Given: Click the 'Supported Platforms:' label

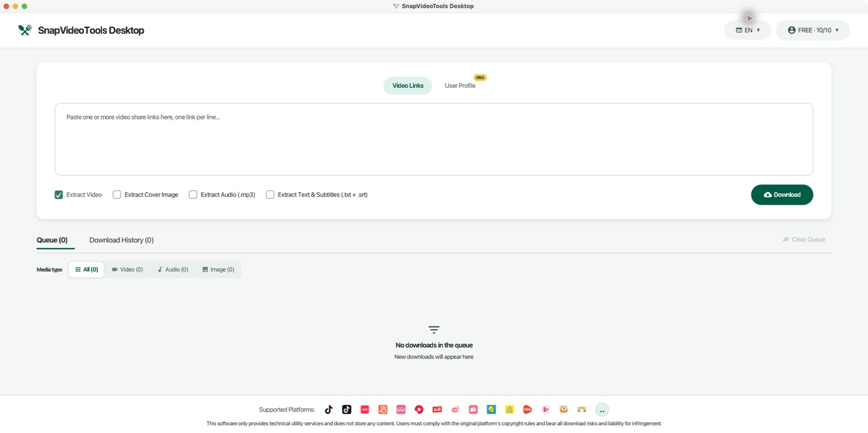Looking at the screenshot, I should [287, 410].
